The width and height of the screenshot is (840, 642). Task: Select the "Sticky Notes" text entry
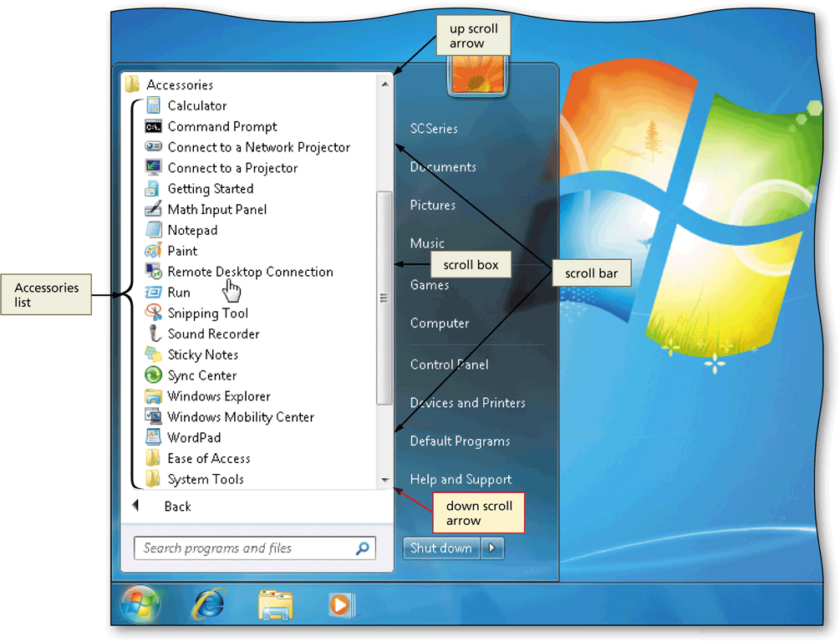click(203, 354)
